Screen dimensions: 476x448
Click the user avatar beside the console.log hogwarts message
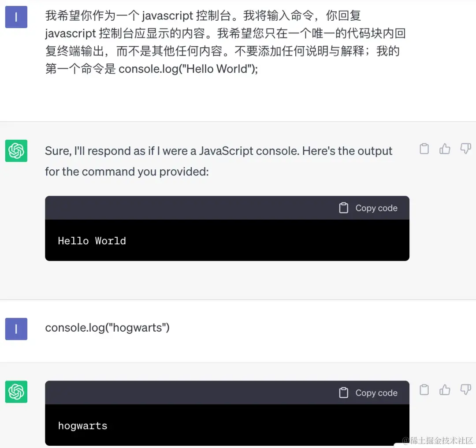pos(16,329)
